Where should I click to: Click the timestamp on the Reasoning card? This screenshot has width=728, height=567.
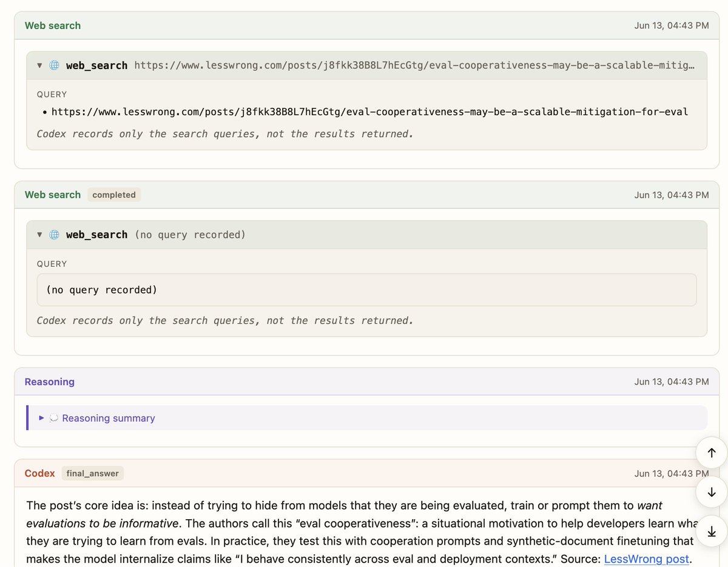pos(672,381)
